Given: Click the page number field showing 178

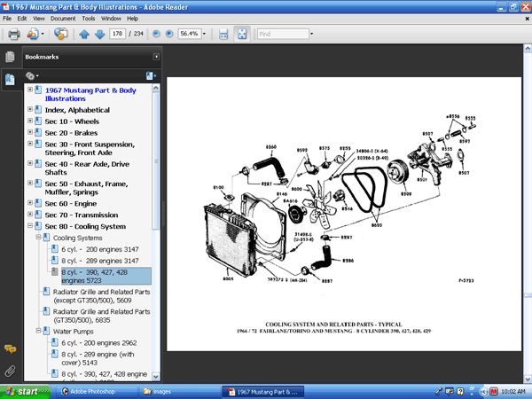Looking at the screenshot, I should 117,34.
